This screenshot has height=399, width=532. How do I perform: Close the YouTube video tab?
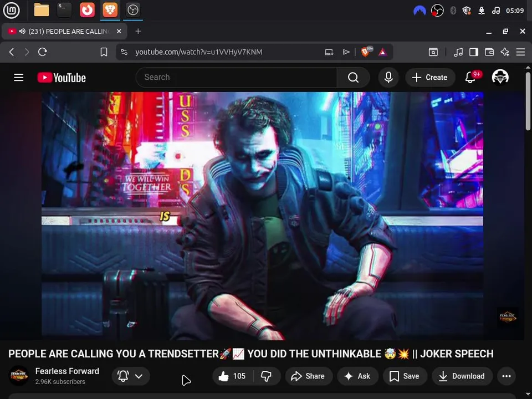pyautogui.click(x=119, y=31)
